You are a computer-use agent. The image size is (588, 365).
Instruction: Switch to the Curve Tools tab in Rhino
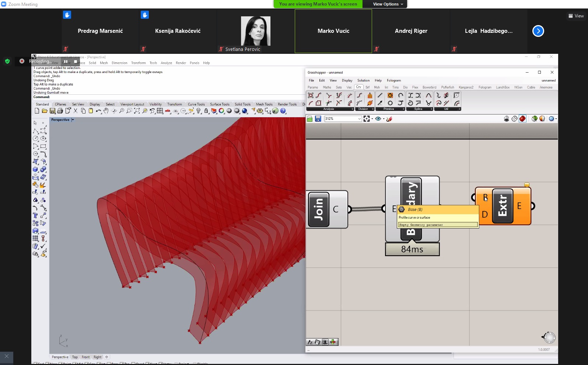[x=196, y=104]
